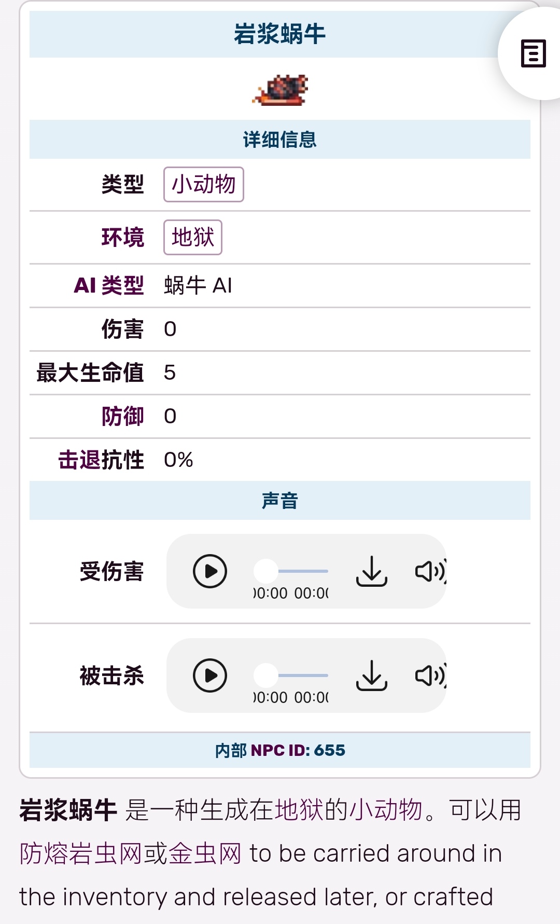Follow the AI 类型 label link

tap(109, 285)
